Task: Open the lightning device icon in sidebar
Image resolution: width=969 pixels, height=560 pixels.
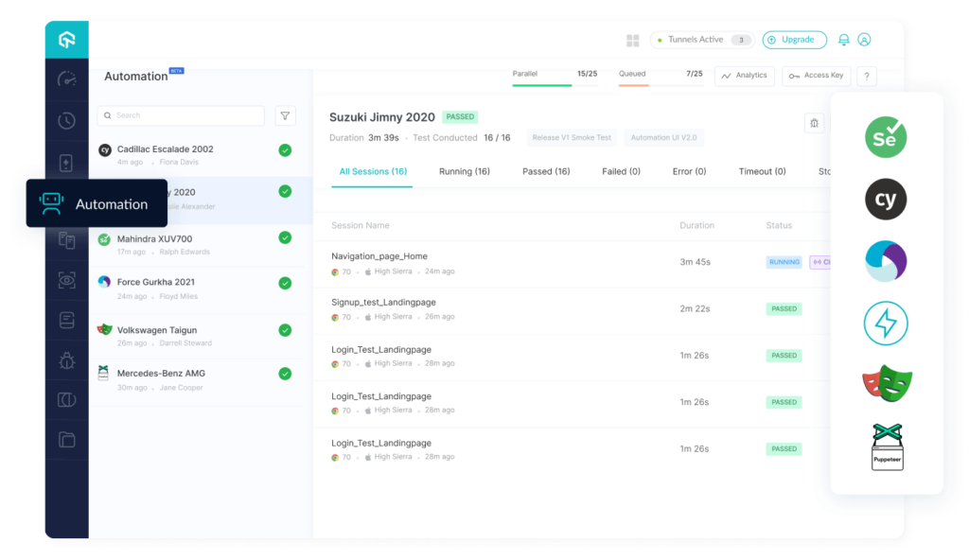Action: tap(66, 164)
